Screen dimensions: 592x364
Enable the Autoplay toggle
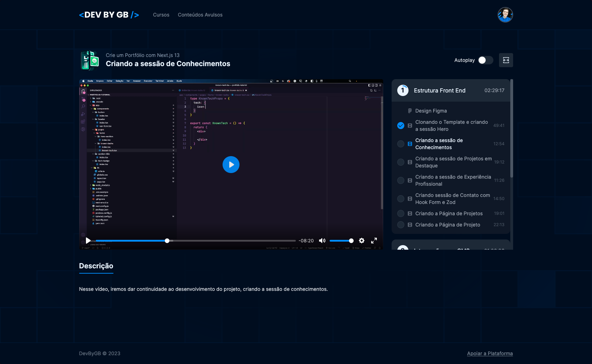(x=485, y=60)
